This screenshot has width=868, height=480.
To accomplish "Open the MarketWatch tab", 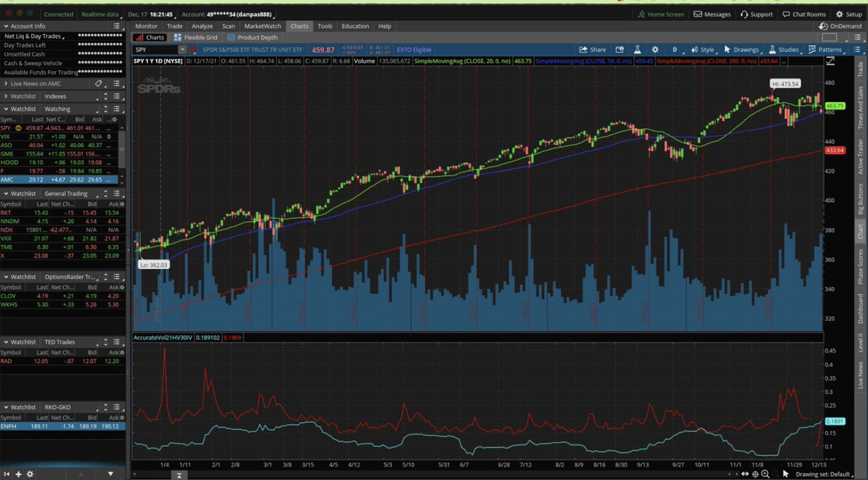I will [x=263, y=26].
